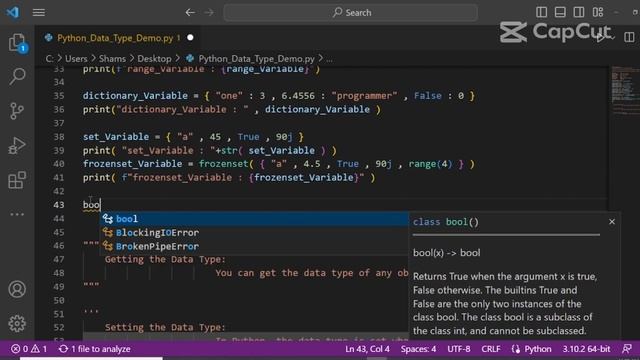Select the 3.10.2 64-bit interpreter
The height and width of the screenshot is (360, 640).
click(x=586, y=349)
